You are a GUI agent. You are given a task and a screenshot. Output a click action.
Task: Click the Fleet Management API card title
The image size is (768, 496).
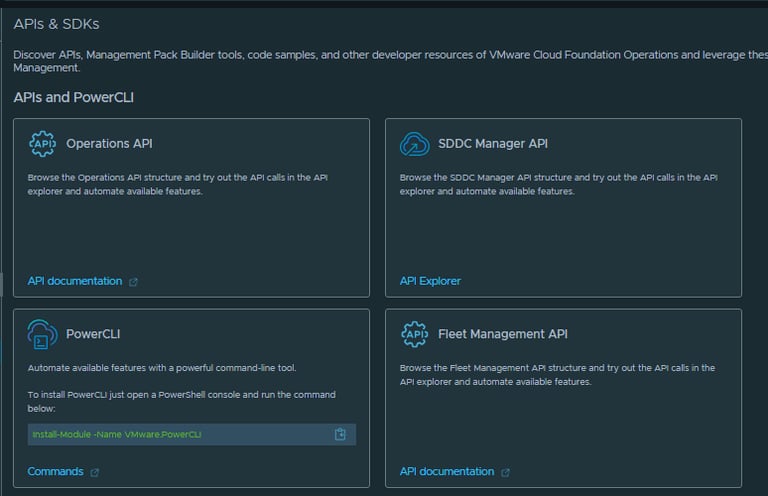[x=503, y=334]
